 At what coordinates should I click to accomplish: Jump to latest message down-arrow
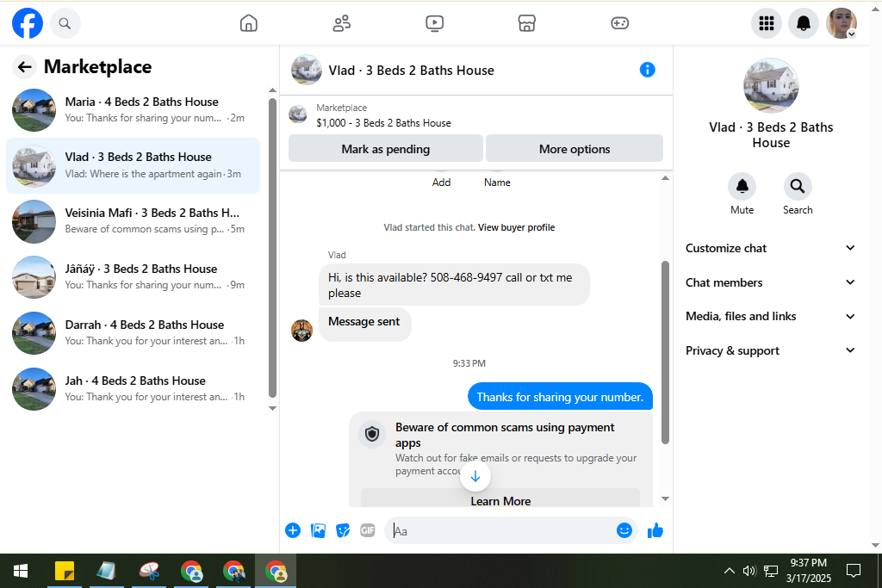tap(475, 476)
